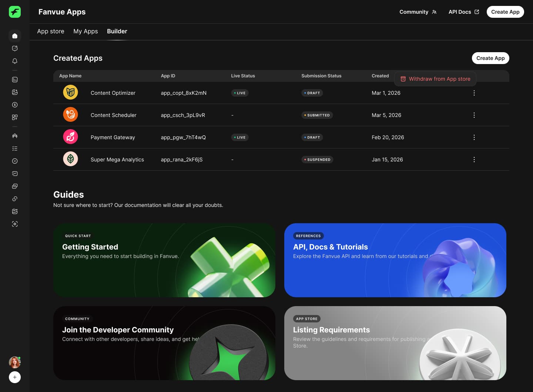Click the Content Optimizer app icon
Image resolution: width=533 pixels, height=392 pixels.
(x=70, y=92)
